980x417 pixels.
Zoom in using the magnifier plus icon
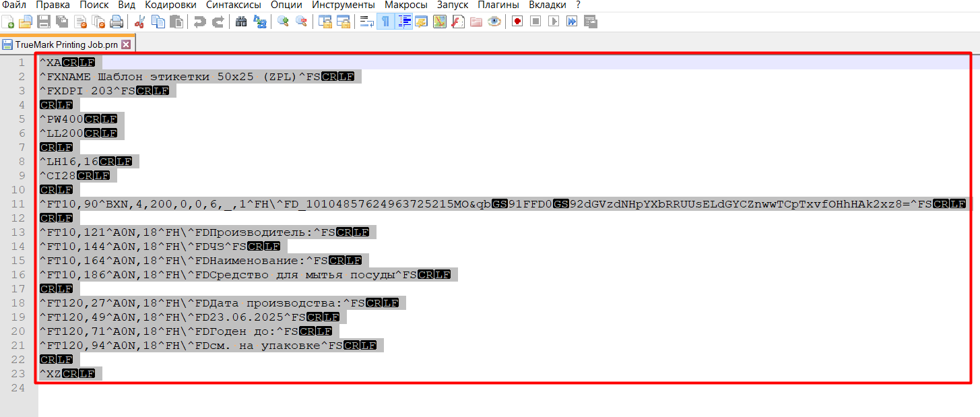click(x=283, y=22)
